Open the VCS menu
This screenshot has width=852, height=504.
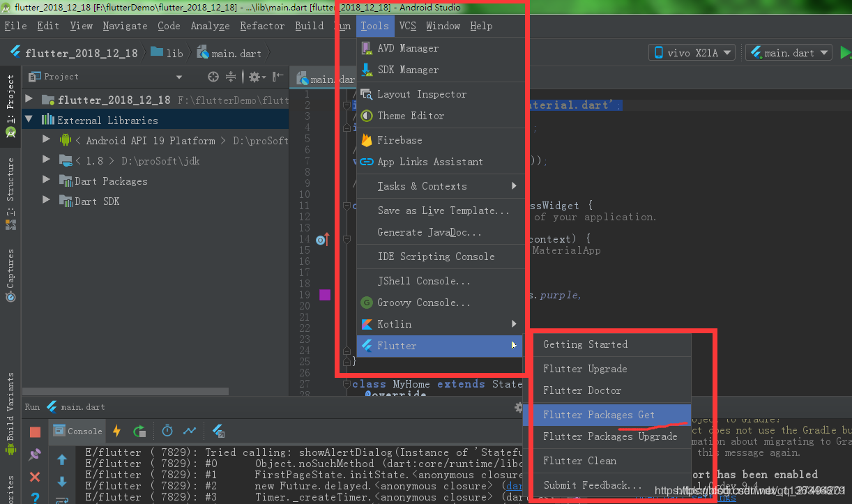pyautogui.click(x=407, y=26)
